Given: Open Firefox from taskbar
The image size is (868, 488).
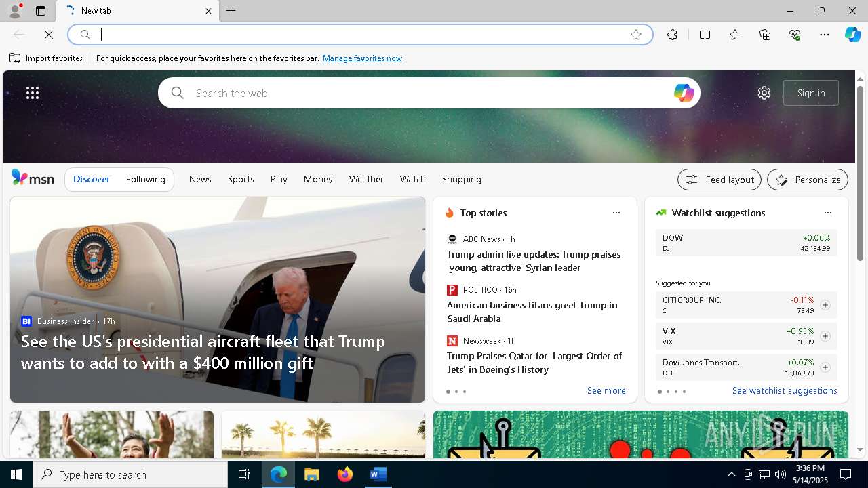Looking at the screenshot, I should click(344, 474).
